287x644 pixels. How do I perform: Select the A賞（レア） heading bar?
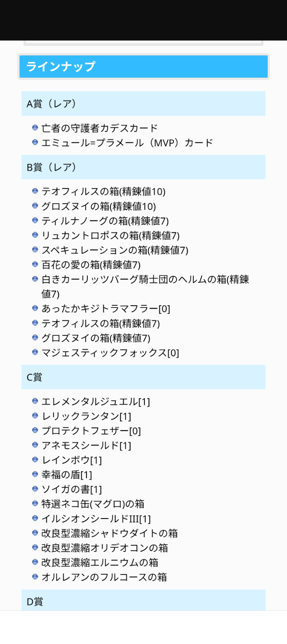(x=143, y=104)
